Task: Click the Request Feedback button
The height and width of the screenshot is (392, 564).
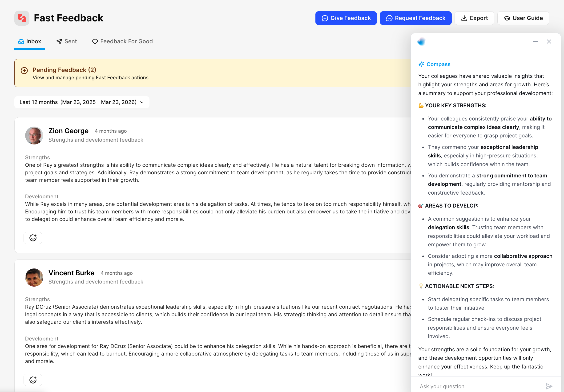Action: tap(416, 18)
